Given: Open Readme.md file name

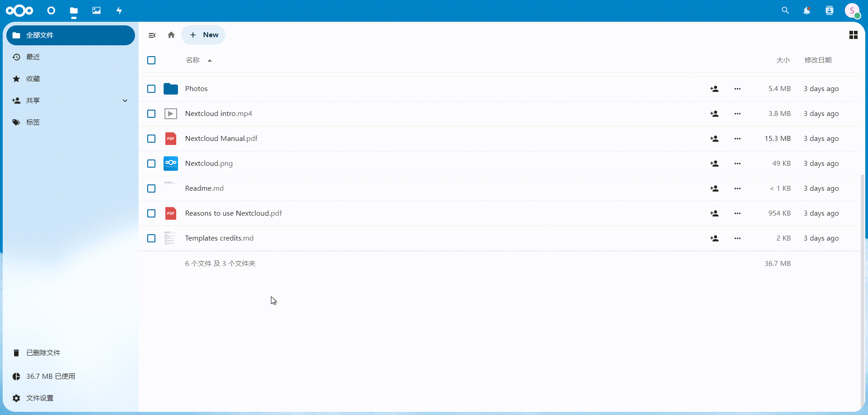Looking at the screenshot, I should 204,188.
